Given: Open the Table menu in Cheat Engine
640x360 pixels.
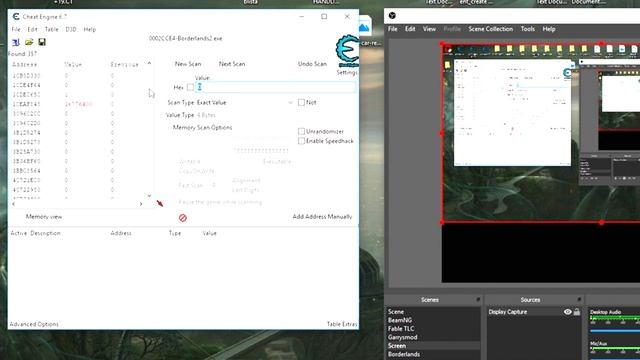Looking at the screenshot, I should coord(51,29).
